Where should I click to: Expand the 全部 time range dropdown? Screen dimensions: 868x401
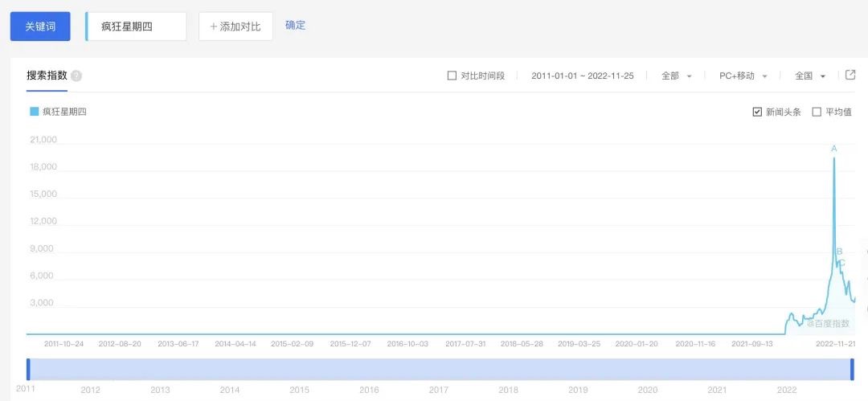click(x=677, y=76)
